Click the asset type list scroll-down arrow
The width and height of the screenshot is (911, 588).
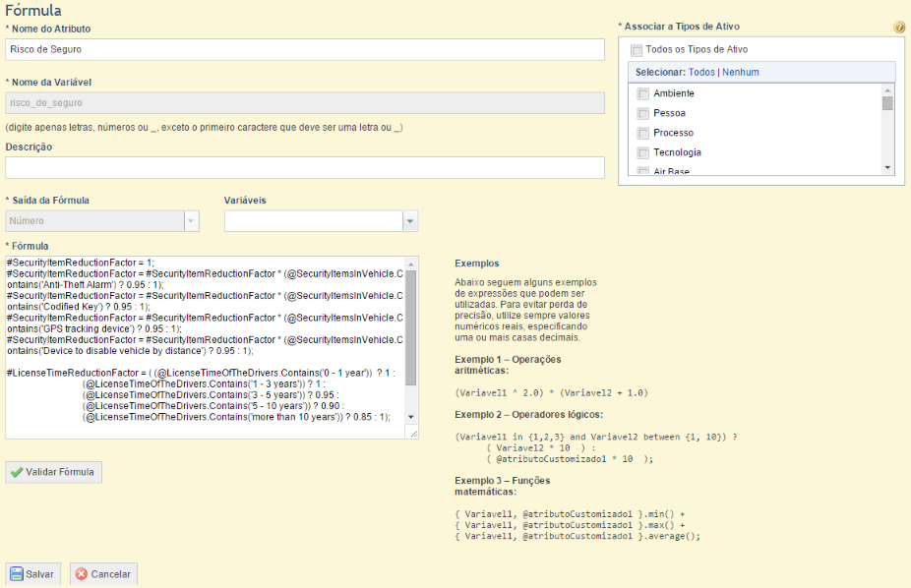887,168
